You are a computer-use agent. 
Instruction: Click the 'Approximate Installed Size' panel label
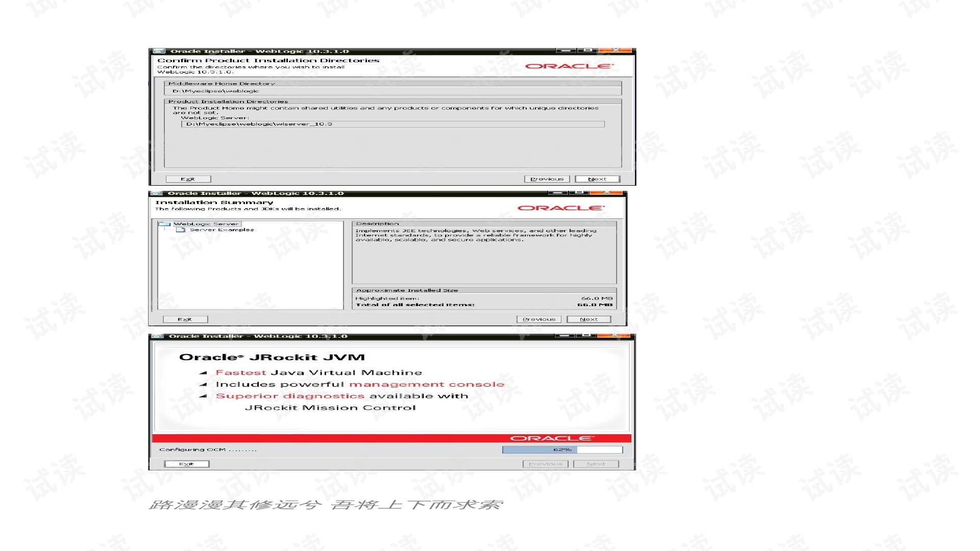pyautogui.click(x=407, y=290)
